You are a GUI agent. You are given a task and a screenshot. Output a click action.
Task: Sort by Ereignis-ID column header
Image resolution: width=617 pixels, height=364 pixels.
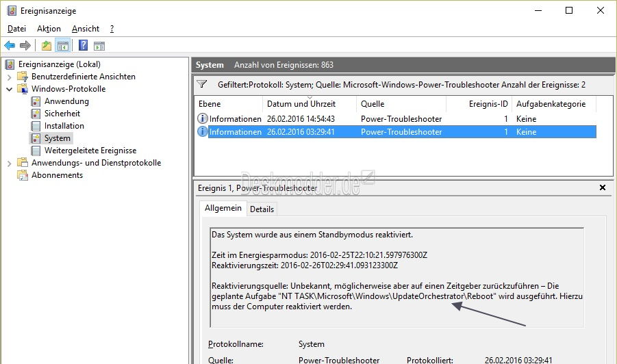coord(479,104)
